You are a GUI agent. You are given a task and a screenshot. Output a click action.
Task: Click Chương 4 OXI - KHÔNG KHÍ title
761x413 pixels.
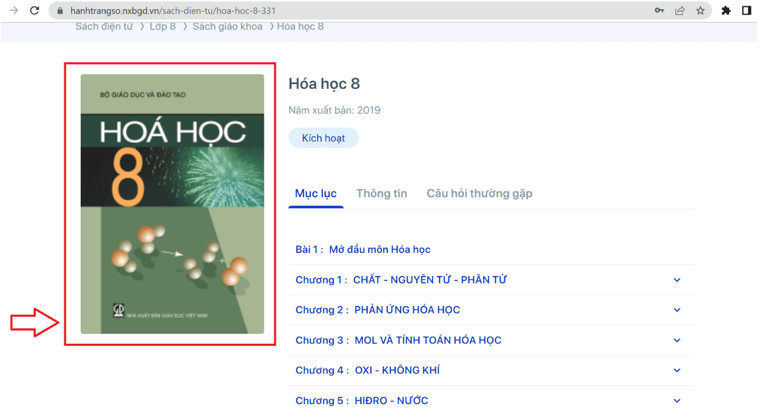pos(367,370)
